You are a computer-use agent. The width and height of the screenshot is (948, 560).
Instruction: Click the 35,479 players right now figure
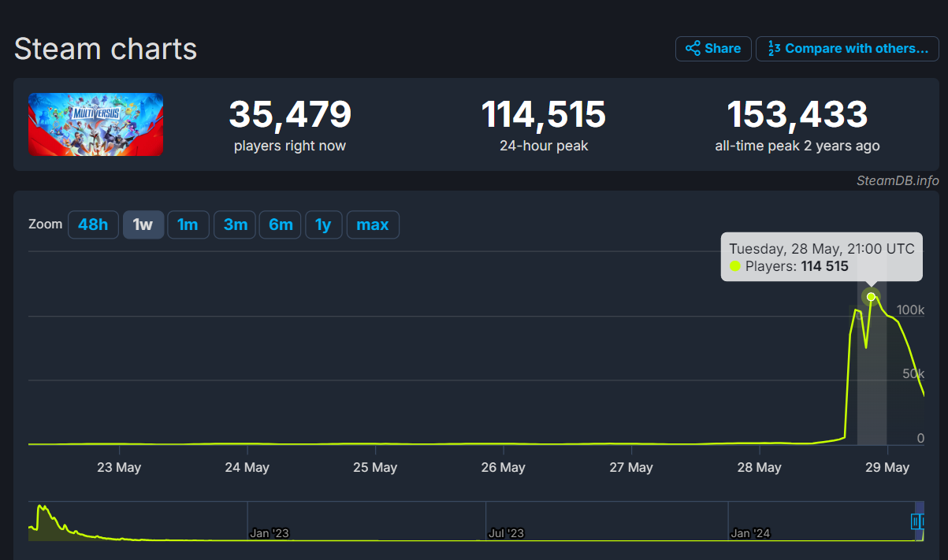click(290, 115)
